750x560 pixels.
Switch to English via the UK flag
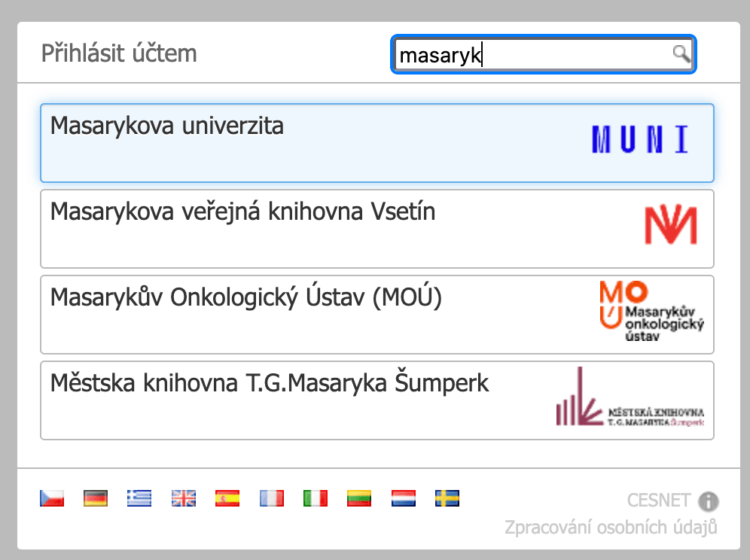(183, 498)
